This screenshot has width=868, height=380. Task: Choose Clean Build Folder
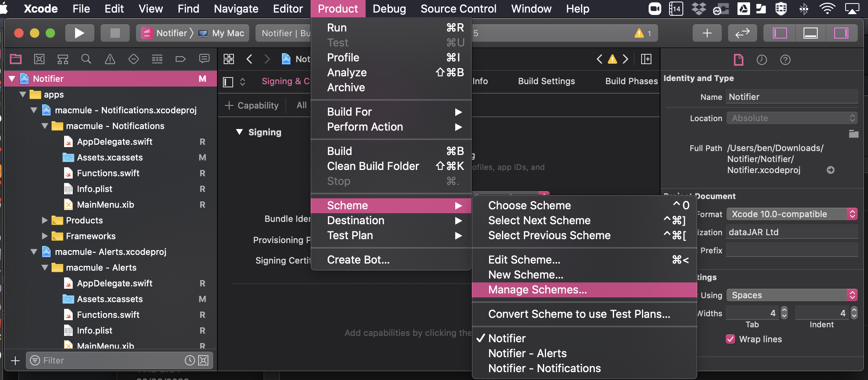tap(391, 166)
